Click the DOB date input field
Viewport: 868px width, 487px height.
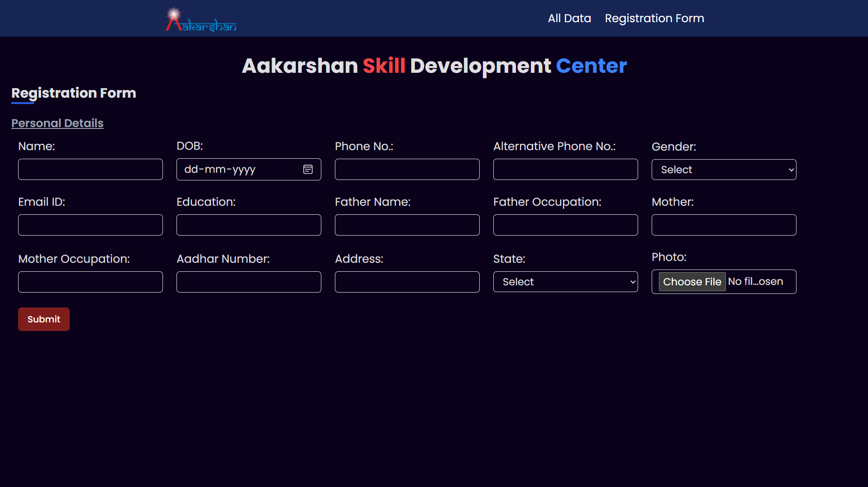pyautogui.click(x=235, y=170)
